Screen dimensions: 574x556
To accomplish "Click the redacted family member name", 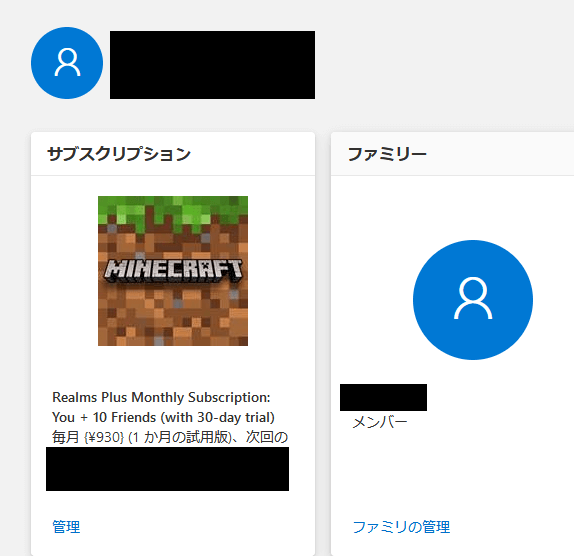I will click(x=383, y=397).
